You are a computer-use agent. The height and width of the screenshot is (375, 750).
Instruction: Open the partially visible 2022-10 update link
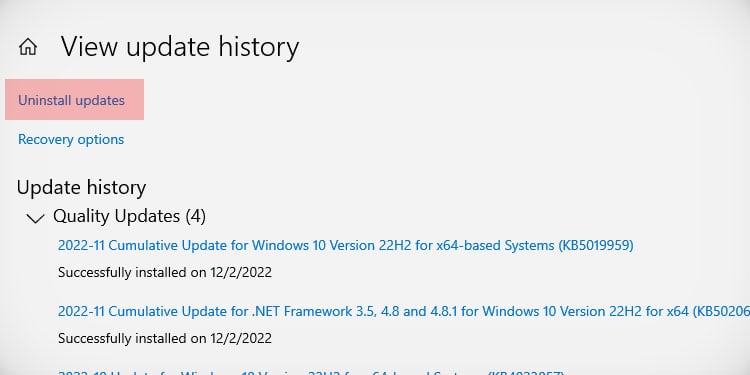pos(311,372)
